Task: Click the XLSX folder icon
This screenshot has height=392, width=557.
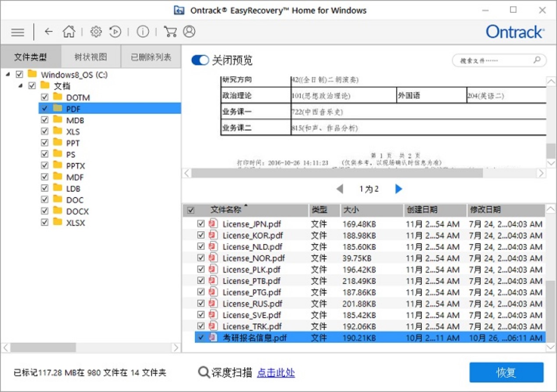Action: (x=58, y=222)
